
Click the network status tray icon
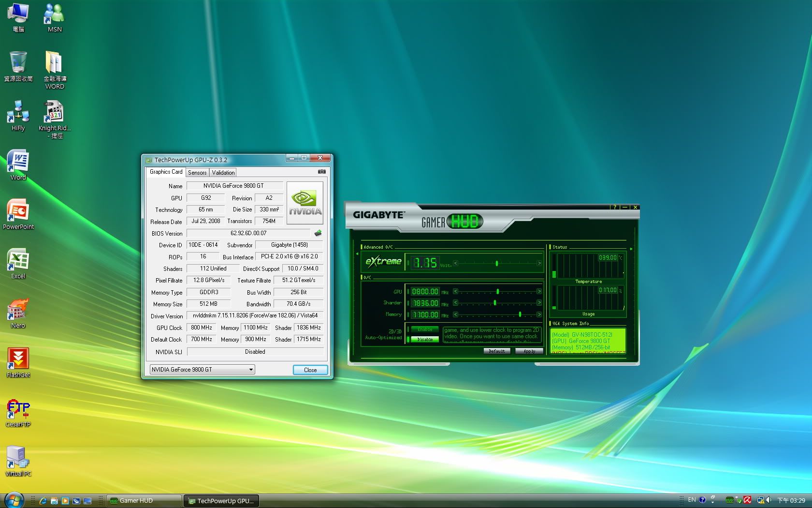(760, 500)
